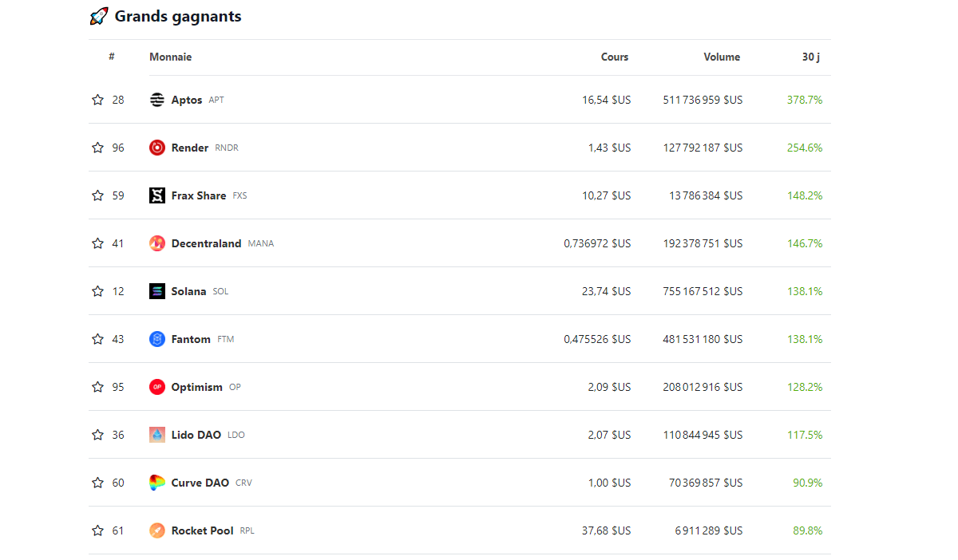Click the Render coin logo icon
Screen dimensions: 958x560
(x=157, y=148)
